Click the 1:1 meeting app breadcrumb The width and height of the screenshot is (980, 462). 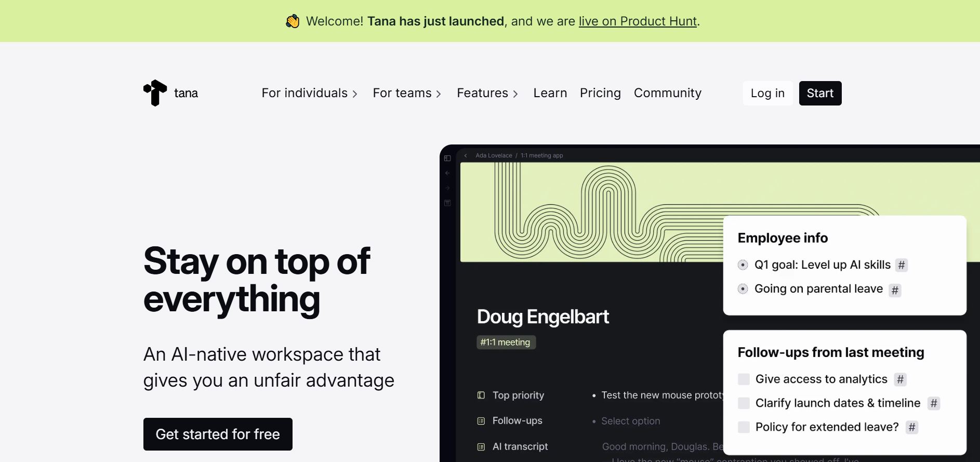point(541,155)
